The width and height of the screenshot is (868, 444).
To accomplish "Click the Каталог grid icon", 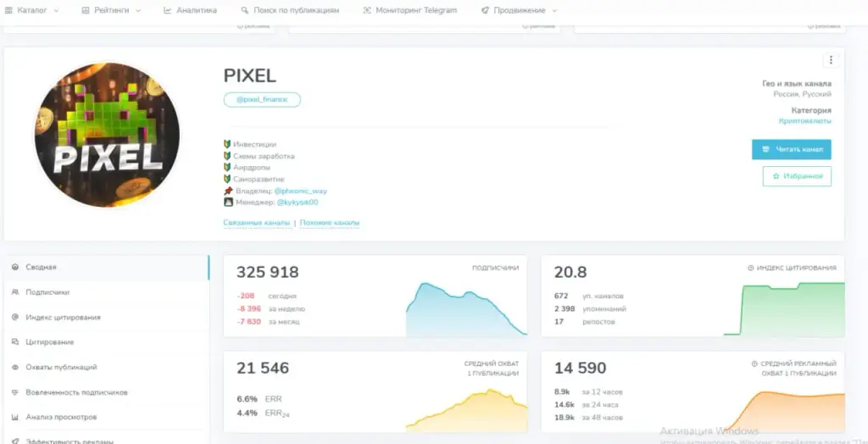I will click(8, 10).
